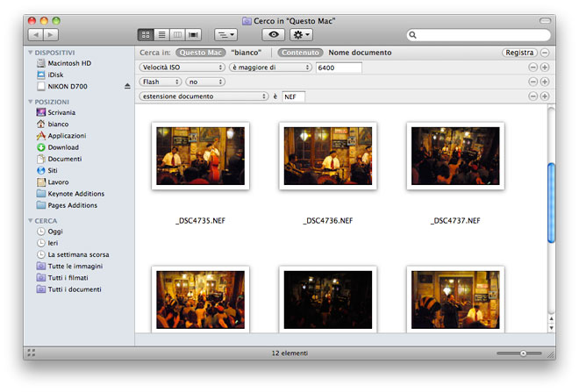Switch to list view

(161, 35)
